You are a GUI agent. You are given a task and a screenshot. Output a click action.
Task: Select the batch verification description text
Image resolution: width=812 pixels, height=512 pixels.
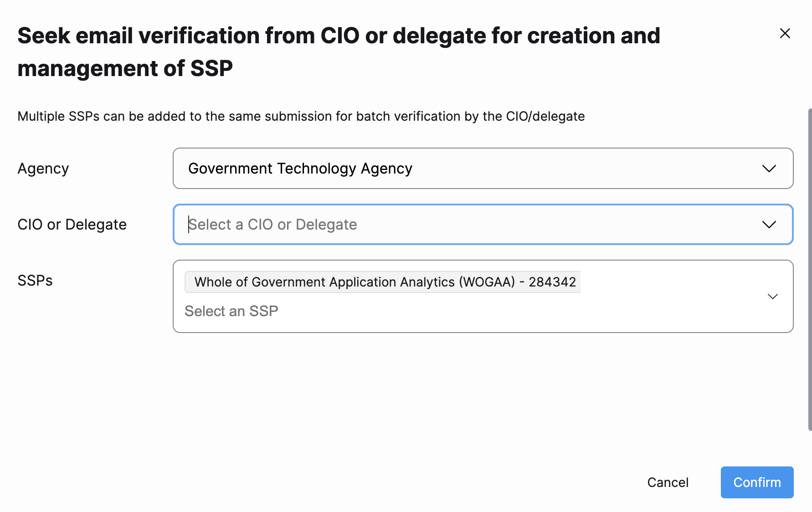coord(301,116)
